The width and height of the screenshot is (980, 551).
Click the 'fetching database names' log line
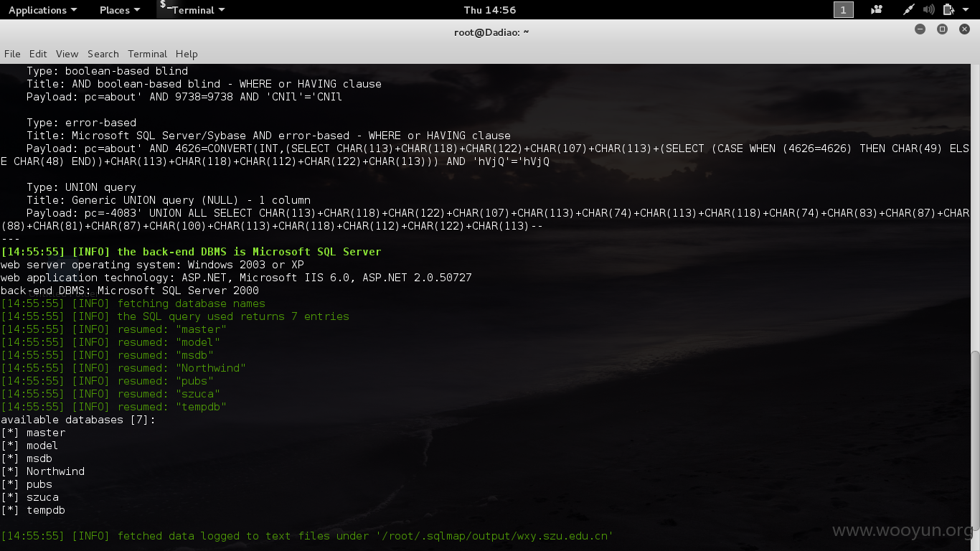pyautogui.click(x=133, y=303)
